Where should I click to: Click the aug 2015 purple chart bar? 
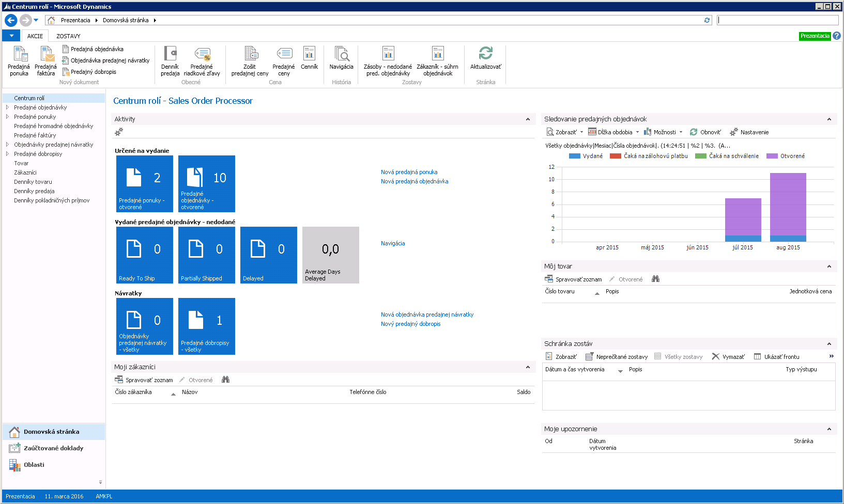coord(788,204)
